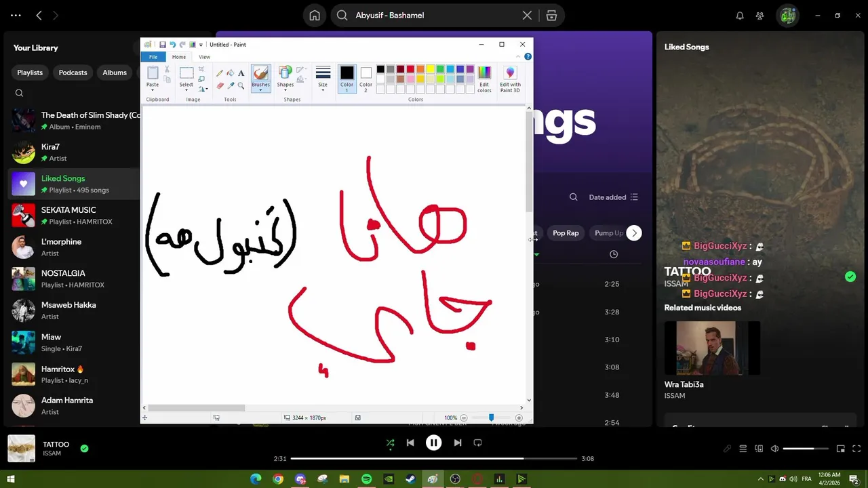Collapse the Paint ribbon chevron
The width and height of the screenshot is (868, 488).
519,57
